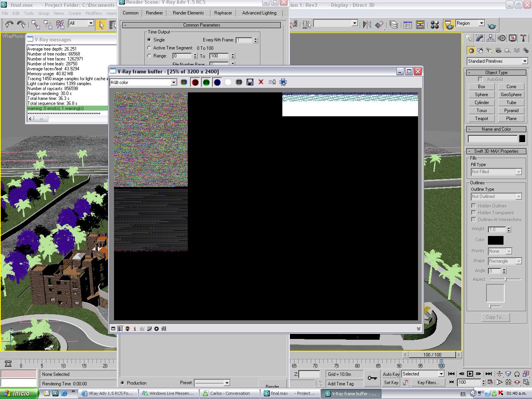Toggle the green channel in V-Ray frame buffer
The image size is (532, 399).
pyautogui.click(x=206, y=82)
